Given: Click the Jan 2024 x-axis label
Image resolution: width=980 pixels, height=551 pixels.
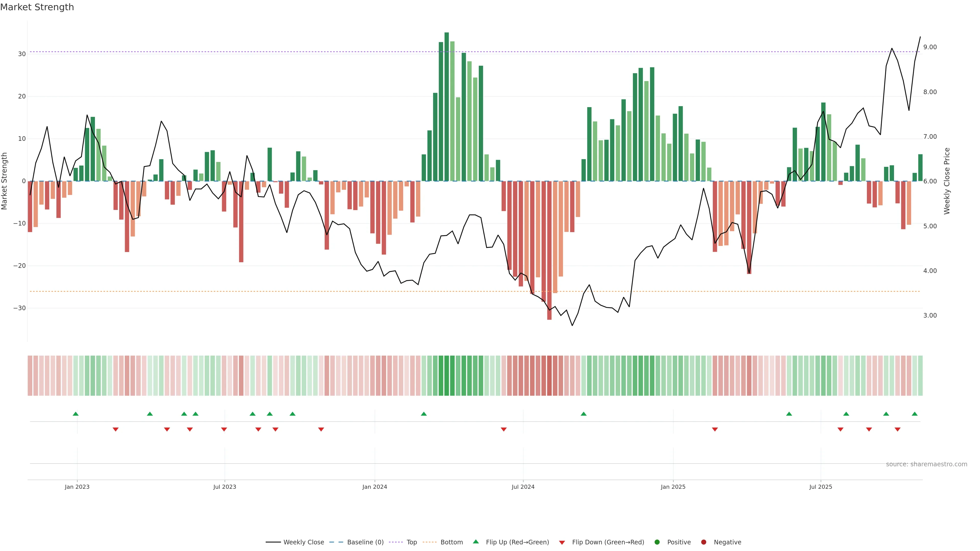Looking at the screenshot, I should (374, 487).
